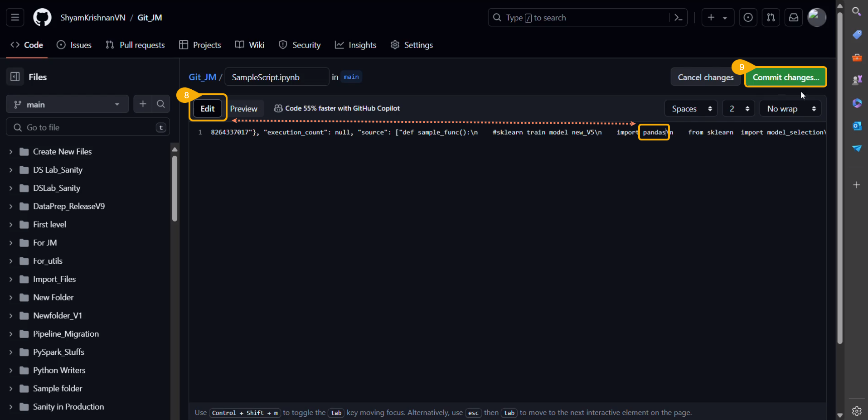868x420 pixels.
Task: Switch to the Edit mode
Action: pyautogui.click(x=208, y=109)
